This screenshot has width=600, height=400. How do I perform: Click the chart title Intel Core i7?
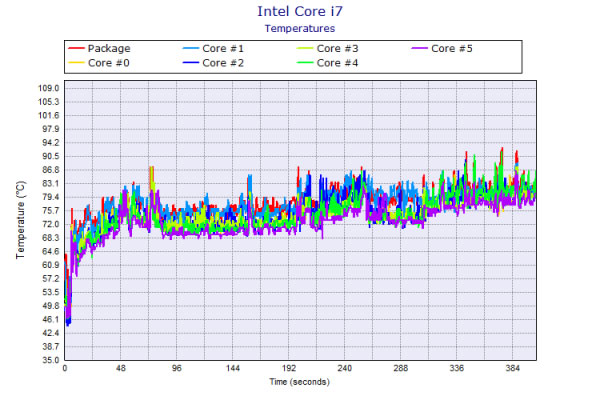(x=300, y=11)
